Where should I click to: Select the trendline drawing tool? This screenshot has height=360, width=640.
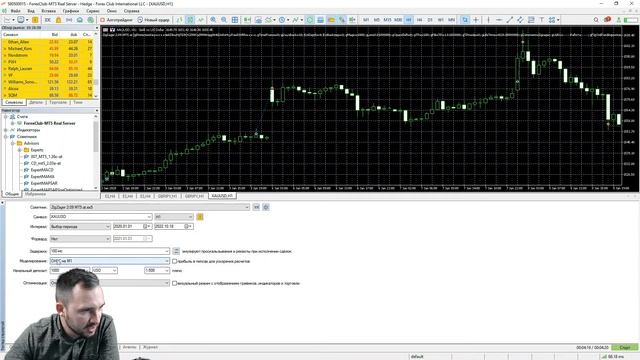tap(509, 20)
